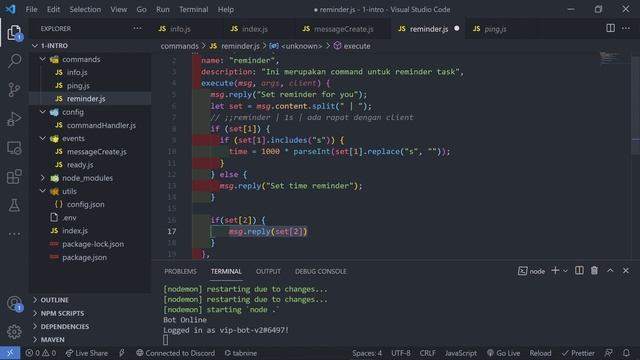Click Connected to Discord status item
Viewport: 640px width, 360px height.
(176, 353)
